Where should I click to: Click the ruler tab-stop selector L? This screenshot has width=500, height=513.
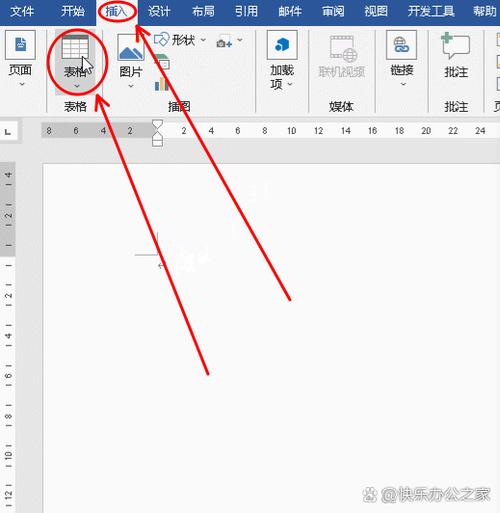8,132
